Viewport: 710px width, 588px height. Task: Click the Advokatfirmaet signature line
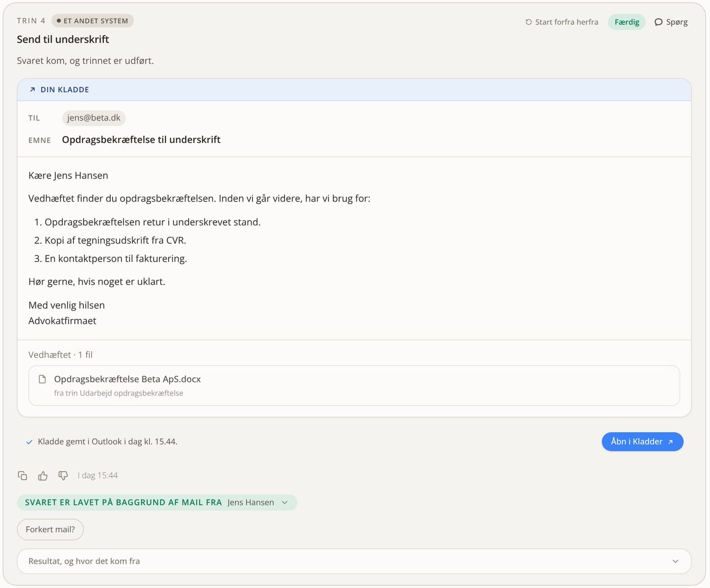(x=62, y=321)
